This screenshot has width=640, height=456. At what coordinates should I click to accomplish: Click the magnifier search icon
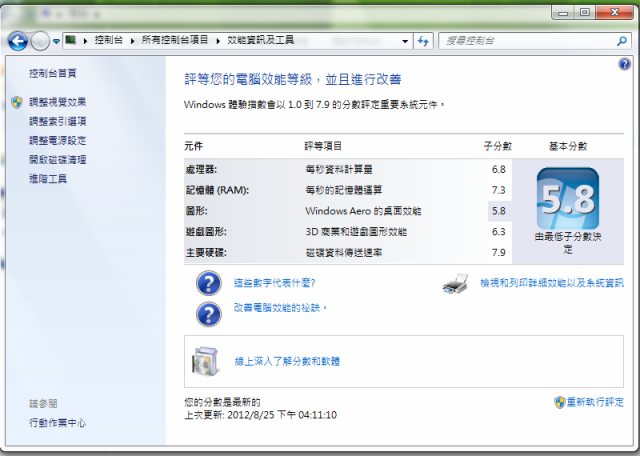[622, 41]
